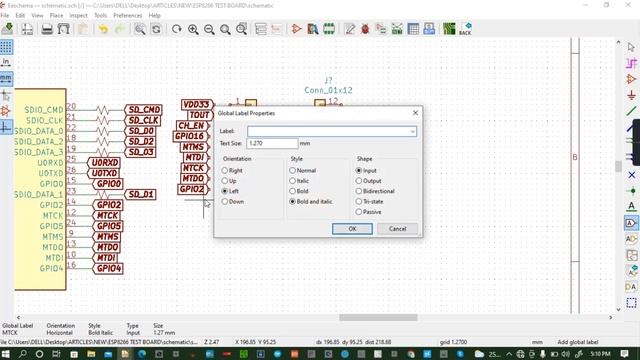Click the Text Size input field
Image resolution: width=640 pixels, height=360 pixels.
tap(272, 143)
